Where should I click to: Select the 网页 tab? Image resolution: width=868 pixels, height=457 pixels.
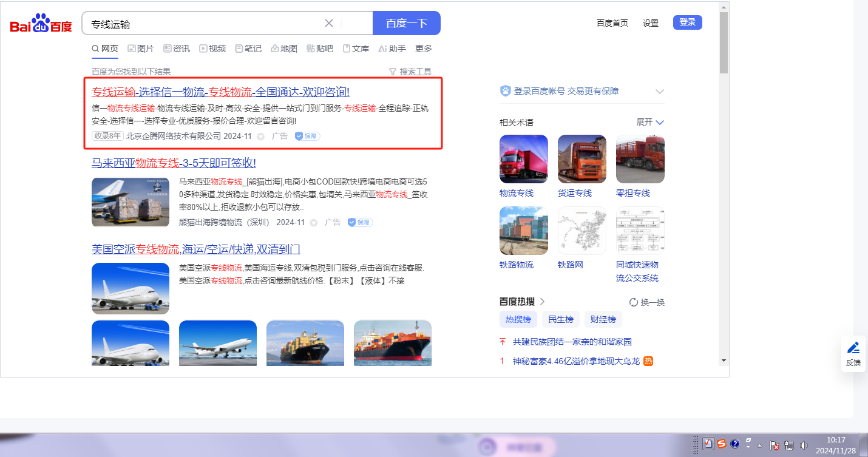pyautogui.click(x=105, y=49)
